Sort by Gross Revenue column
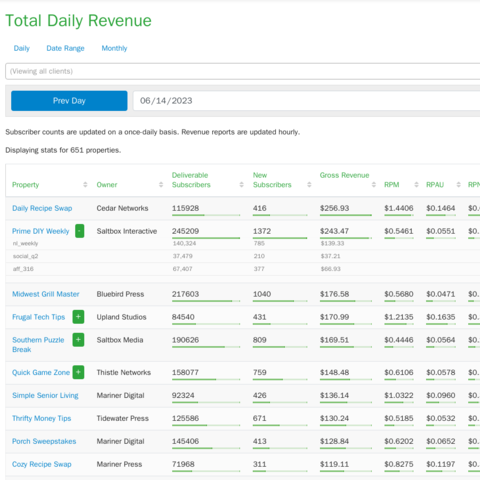This screenshot has height=480, width=480. [x=374, y=185]
